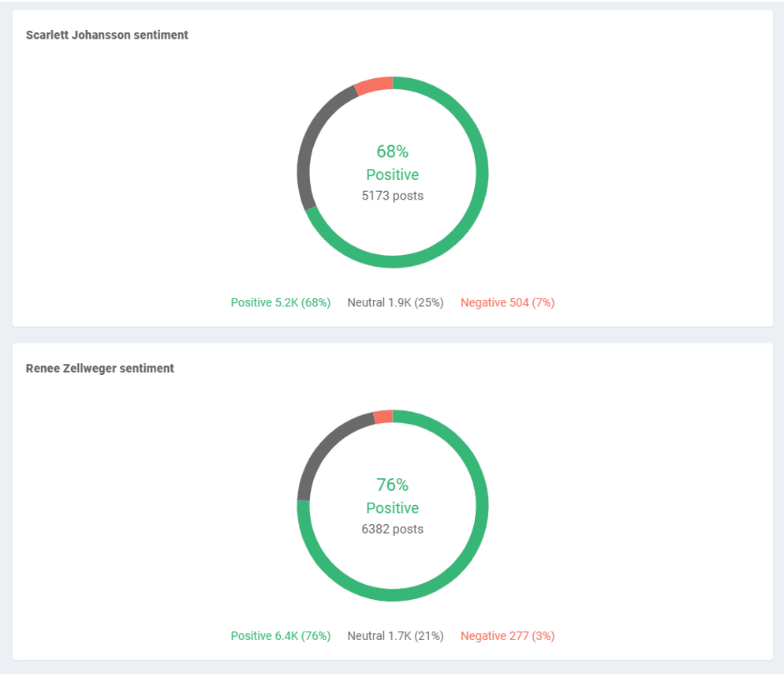
Task: Click the 68% value in chart center
Action: [x=392, y=152]
